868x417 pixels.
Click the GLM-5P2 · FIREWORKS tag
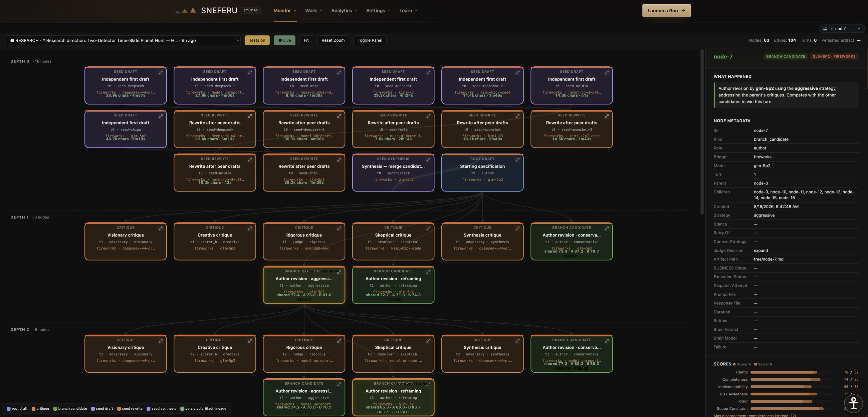tap(834, 57)
